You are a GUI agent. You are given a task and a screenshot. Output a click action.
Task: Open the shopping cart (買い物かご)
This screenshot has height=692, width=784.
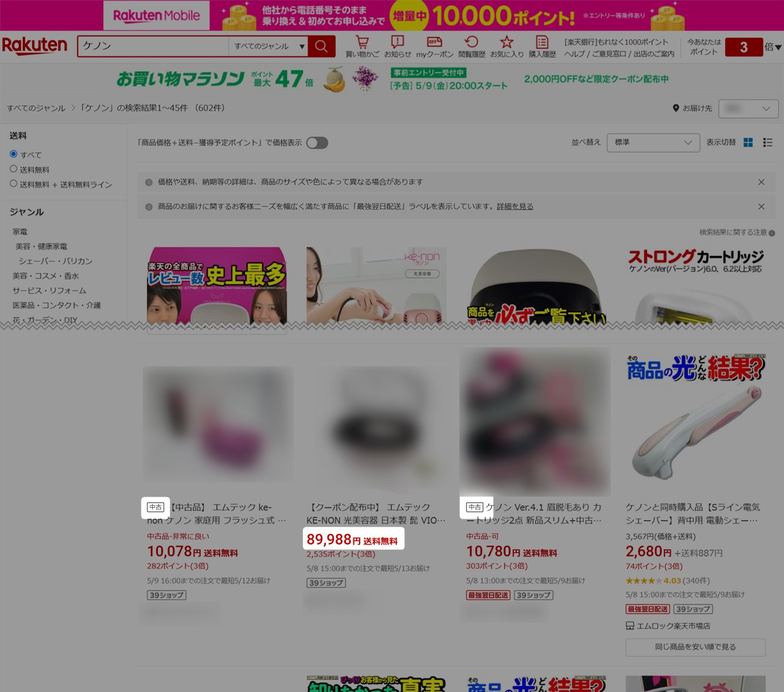coord(362,47)
